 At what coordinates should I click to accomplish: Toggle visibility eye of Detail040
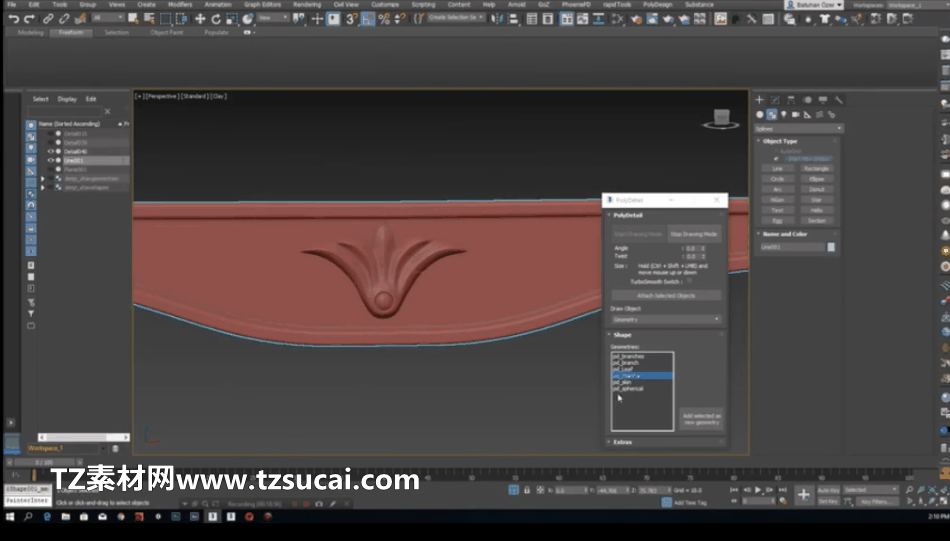point(51,151)
